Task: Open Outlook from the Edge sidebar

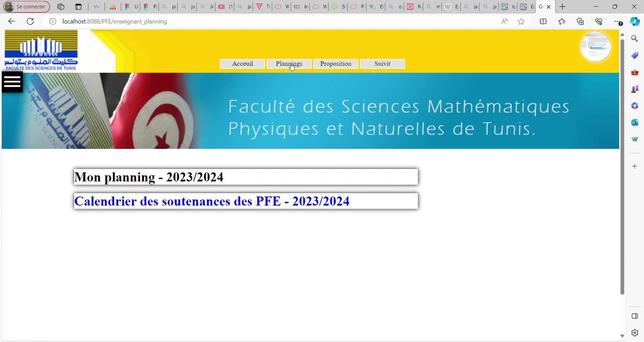Action: tap(634, 122)
